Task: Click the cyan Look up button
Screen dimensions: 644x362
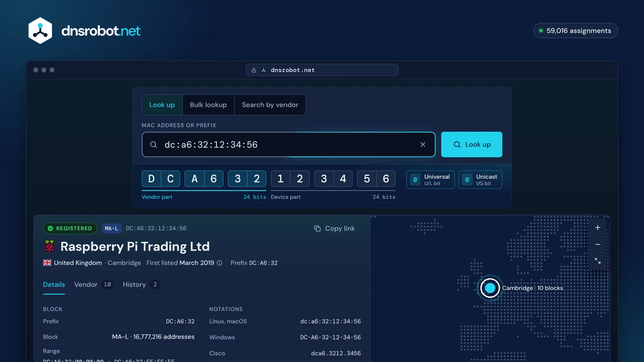Action: coord(471,144)
